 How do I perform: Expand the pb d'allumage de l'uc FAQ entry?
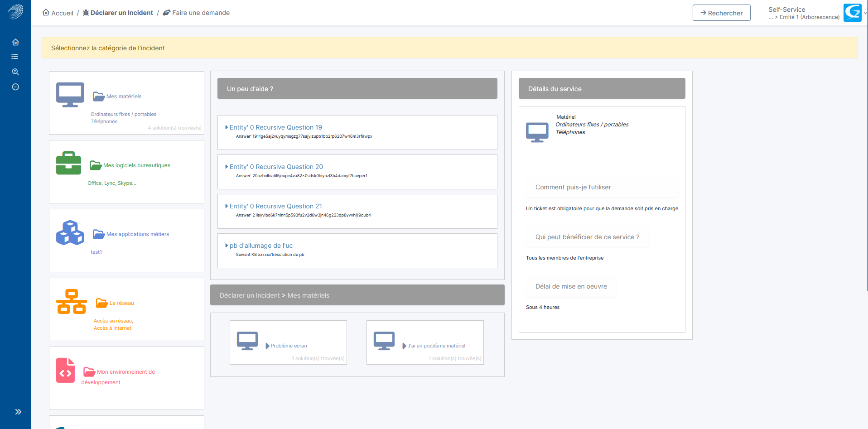261,246
